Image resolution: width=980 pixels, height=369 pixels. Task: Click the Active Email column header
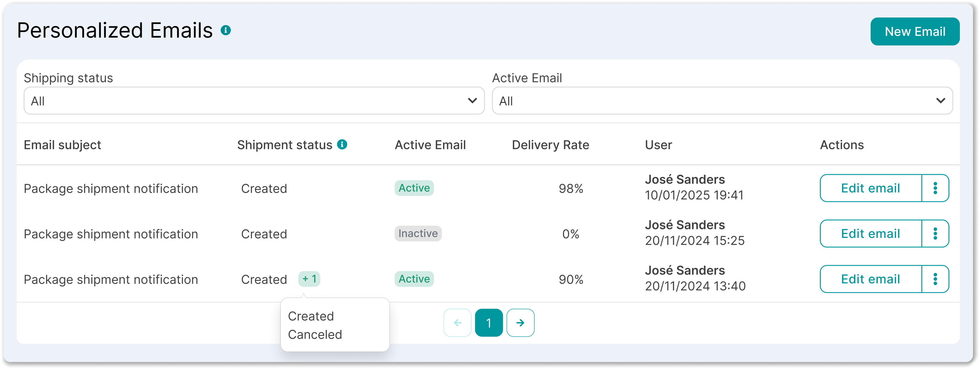click(430, 145)
